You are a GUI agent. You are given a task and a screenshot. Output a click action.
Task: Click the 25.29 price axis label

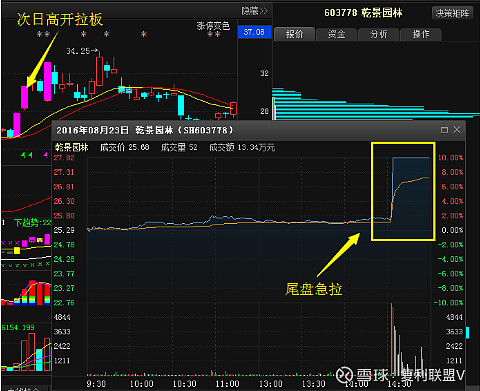(64, 230)
